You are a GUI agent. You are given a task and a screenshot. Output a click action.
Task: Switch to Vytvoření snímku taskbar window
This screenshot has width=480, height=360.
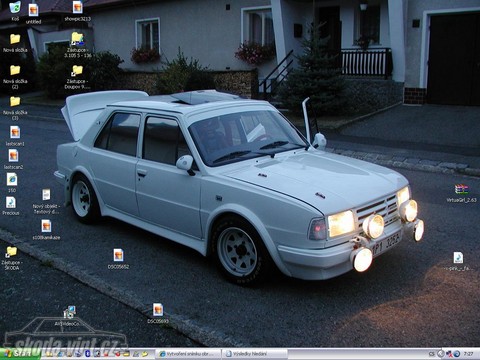pos(189,354)
